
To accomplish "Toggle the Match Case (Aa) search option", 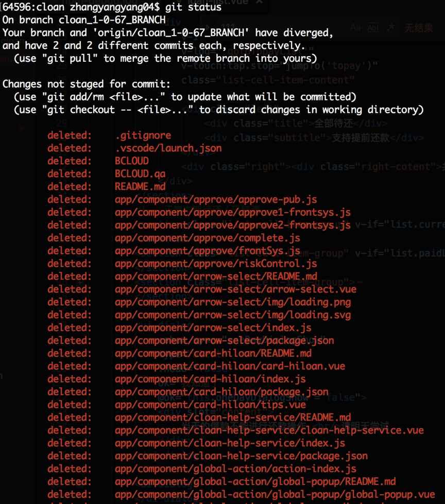I will [355, 27].
